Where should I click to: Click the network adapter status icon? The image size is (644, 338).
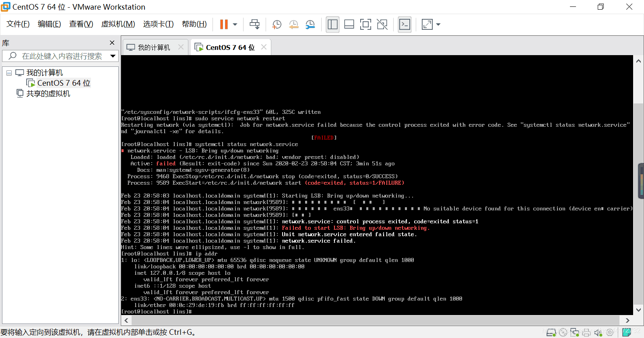click(575, 332)
